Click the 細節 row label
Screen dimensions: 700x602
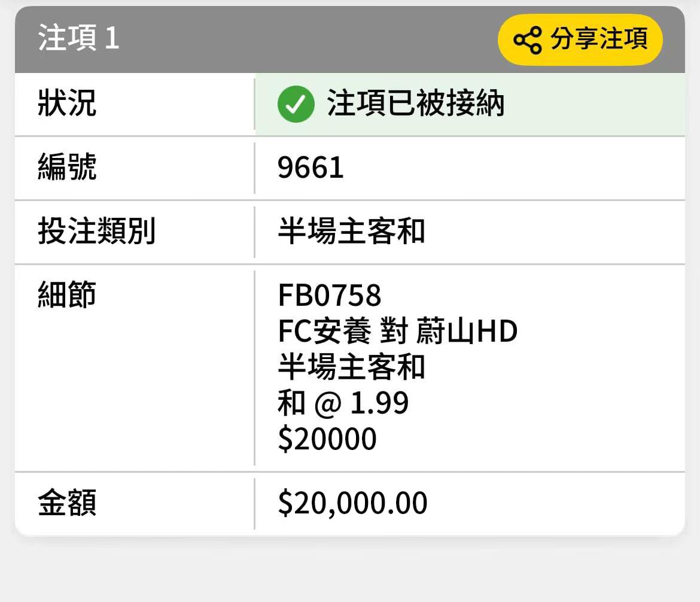click(x=67, y=295)
